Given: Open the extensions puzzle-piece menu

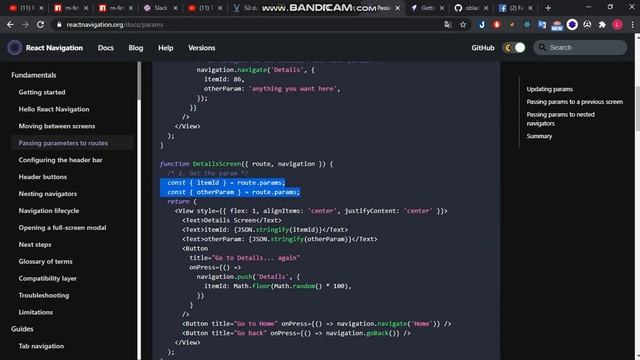Looking at the screenshot, I should (x=602, y=24).
